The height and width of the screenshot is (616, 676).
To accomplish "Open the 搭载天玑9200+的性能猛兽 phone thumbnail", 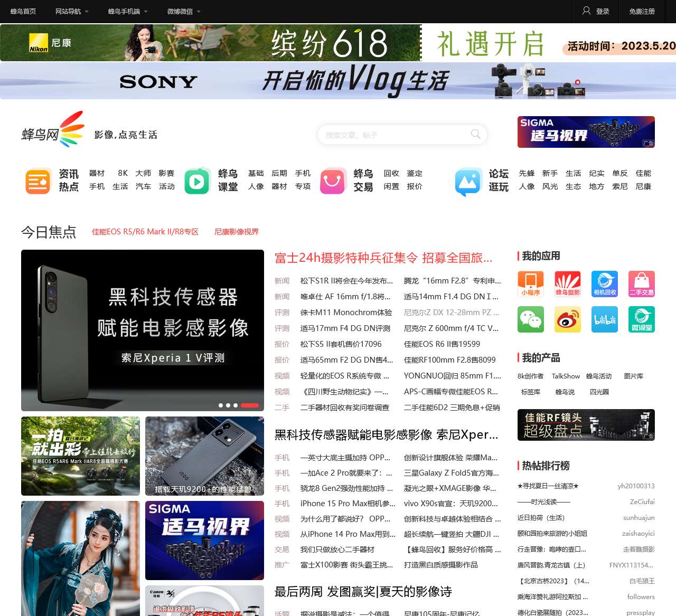I will [x=204, y=456].
